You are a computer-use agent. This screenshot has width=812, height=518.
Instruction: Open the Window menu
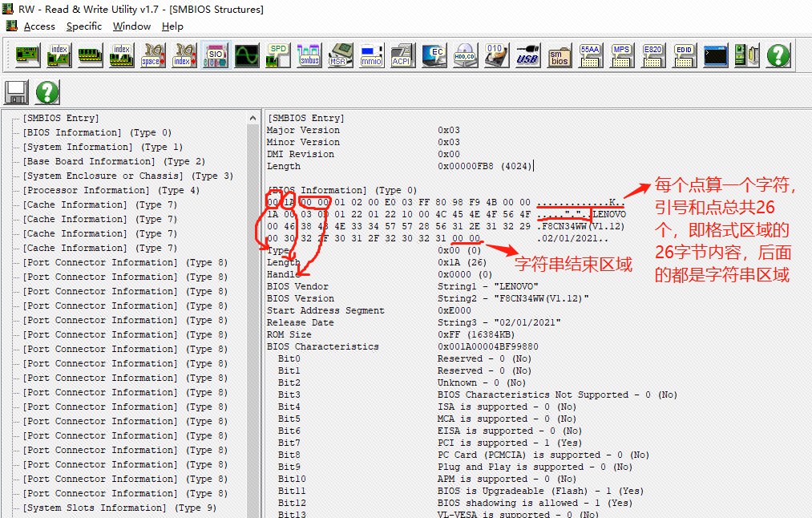point(131,26)
